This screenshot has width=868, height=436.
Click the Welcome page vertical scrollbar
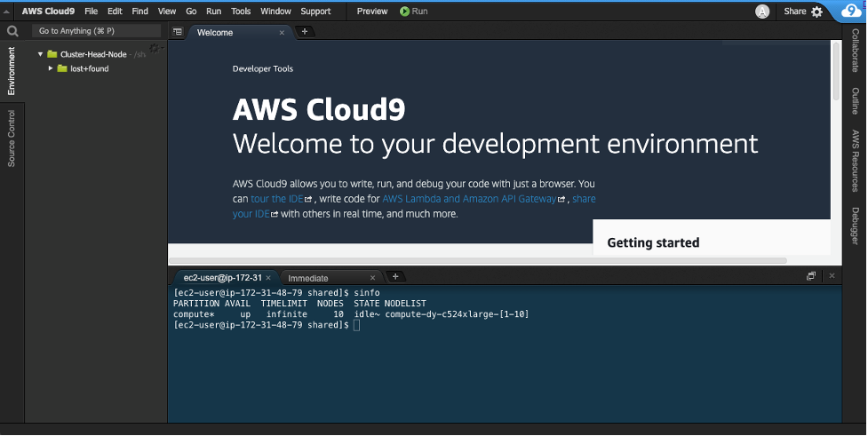pos(836,71)
